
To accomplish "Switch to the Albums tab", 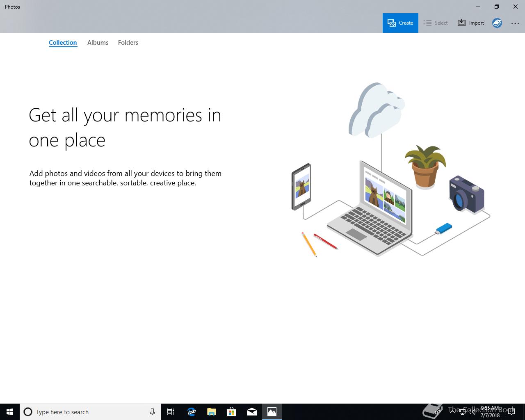I will tap(98, 43).
